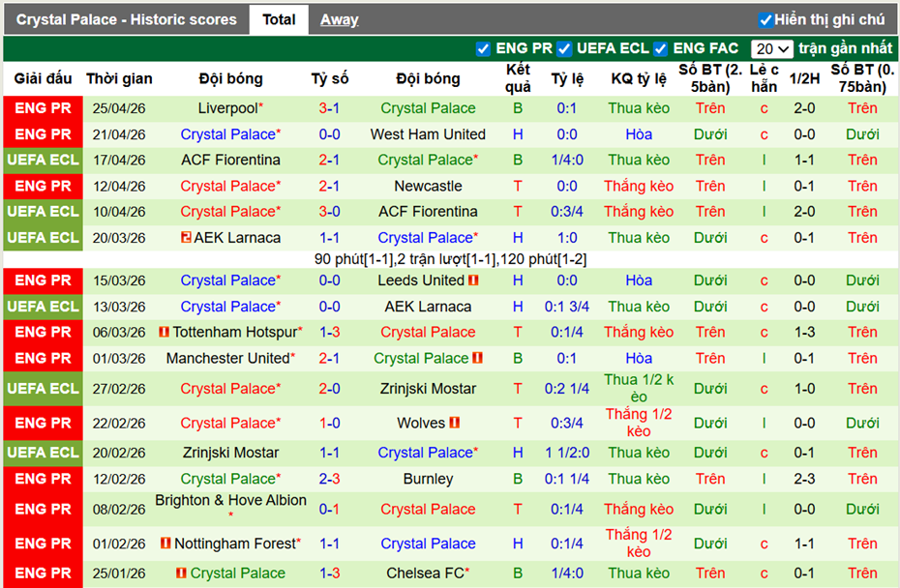
Task: Click the red card icon beside Wolves
Action: pos(454,423)
